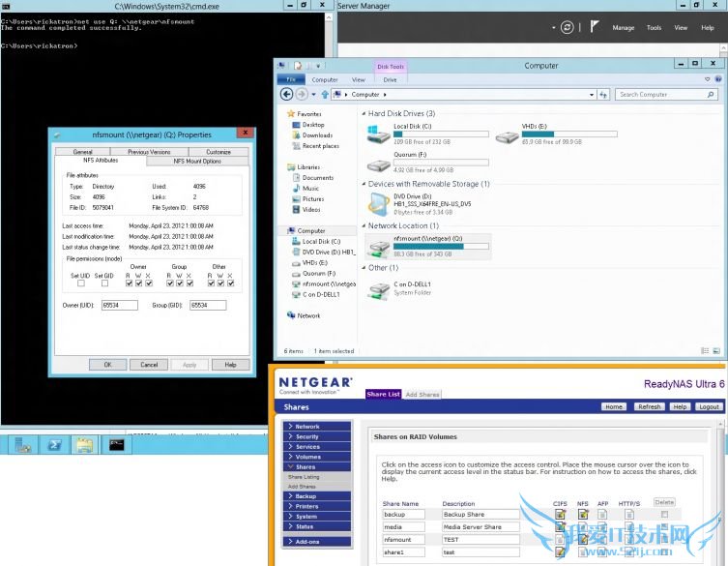Open Server Manager from the taskbar
Image resolution: width=728 pixels, height=566 pixels.
point(23,445)
